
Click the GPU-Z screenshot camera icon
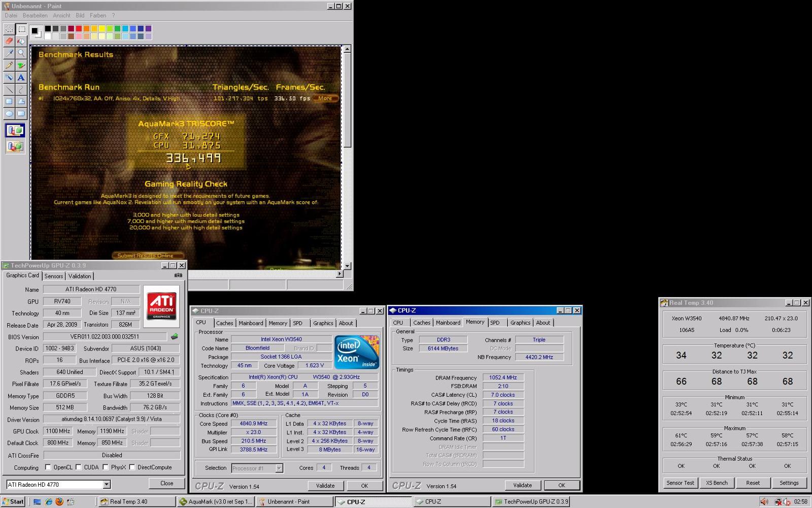point(178,275)
